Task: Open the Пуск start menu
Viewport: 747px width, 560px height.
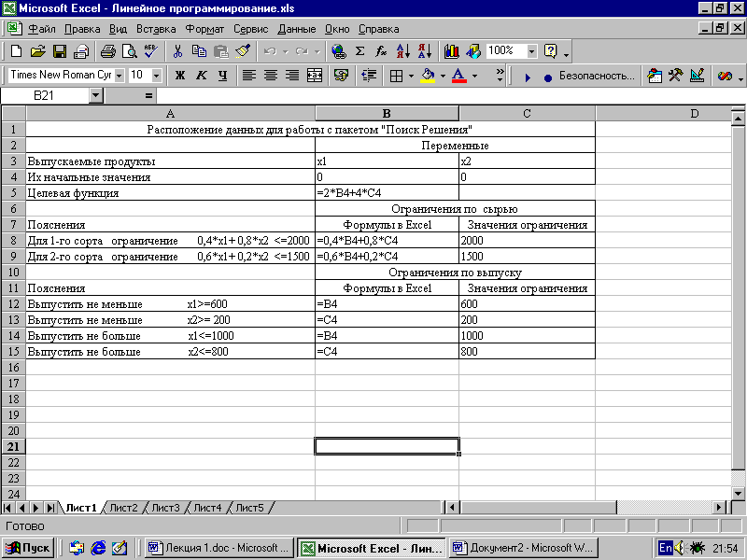Action: click(28, 548)
